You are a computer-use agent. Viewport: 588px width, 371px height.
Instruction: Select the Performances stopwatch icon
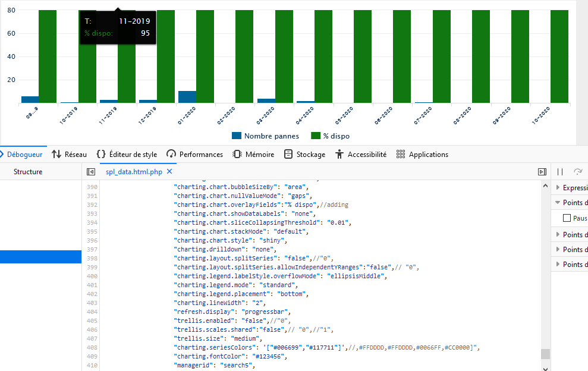tap(172, 154)
